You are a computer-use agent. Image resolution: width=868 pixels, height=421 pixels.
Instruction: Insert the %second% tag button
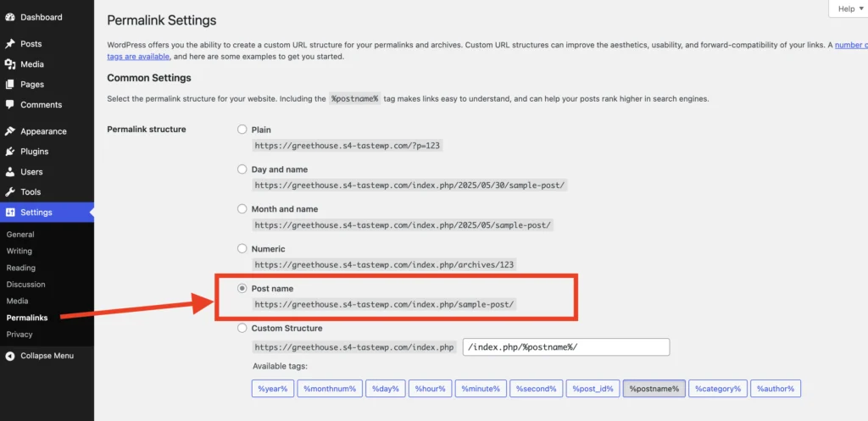pos(537,388)
